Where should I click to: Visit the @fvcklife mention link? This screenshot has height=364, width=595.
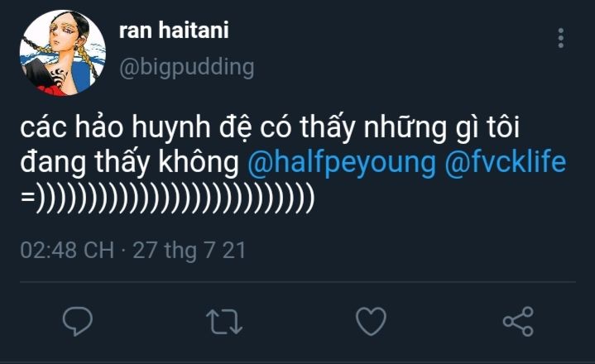tap(506, 164)
